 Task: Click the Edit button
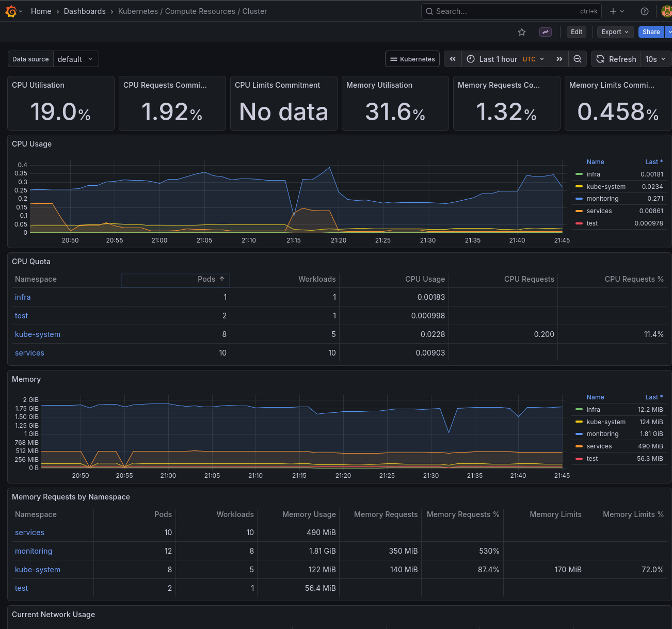point(577,32)
